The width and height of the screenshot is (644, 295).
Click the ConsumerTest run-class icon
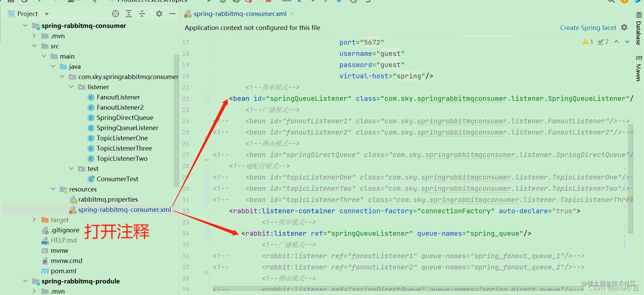click(x=91, y=179)
